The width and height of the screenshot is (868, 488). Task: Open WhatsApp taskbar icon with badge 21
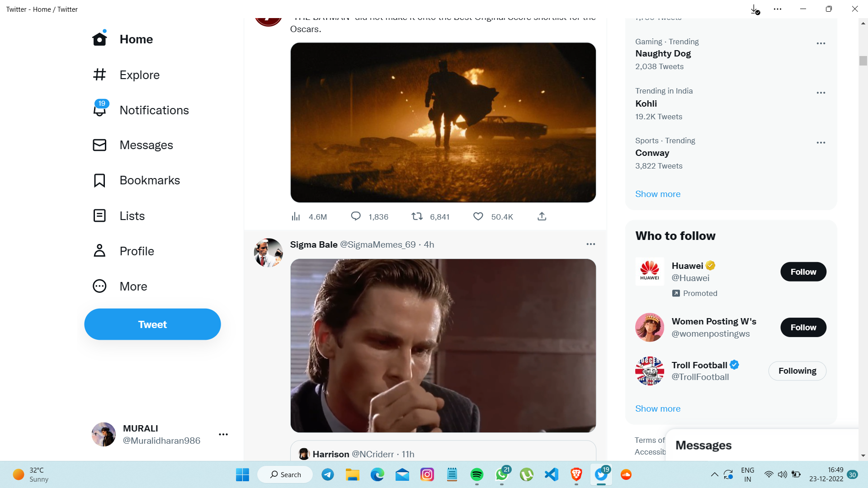502,474
